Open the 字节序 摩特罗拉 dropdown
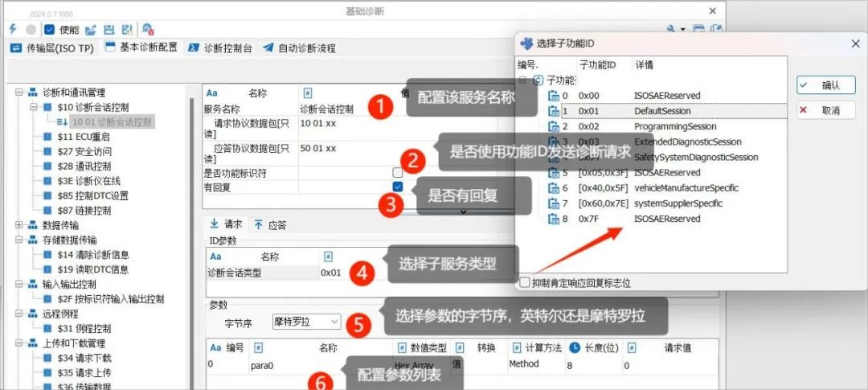 [x=307, y=322]
